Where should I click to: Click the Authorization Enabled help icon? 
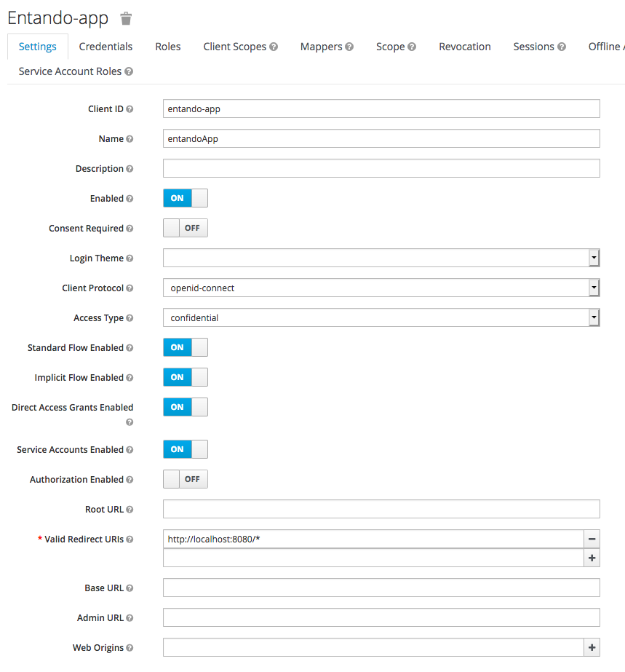click(x=130, y=480)
